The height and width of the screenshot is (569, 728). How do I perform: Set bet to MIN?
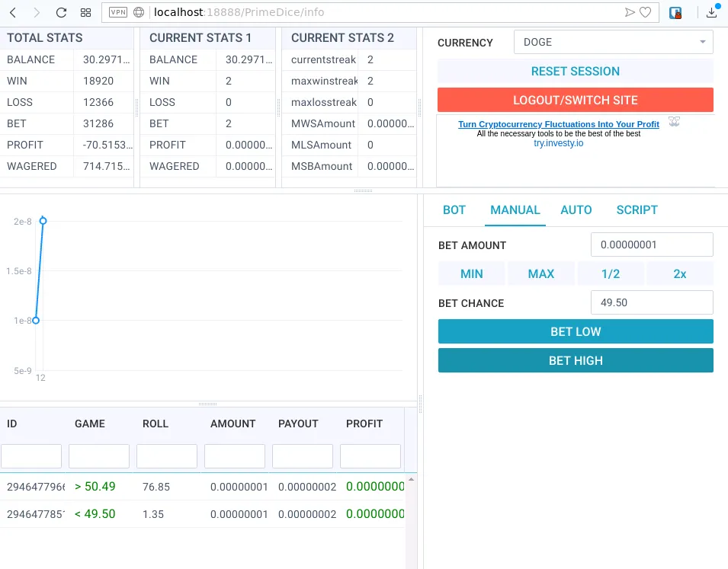click(472, 273)
